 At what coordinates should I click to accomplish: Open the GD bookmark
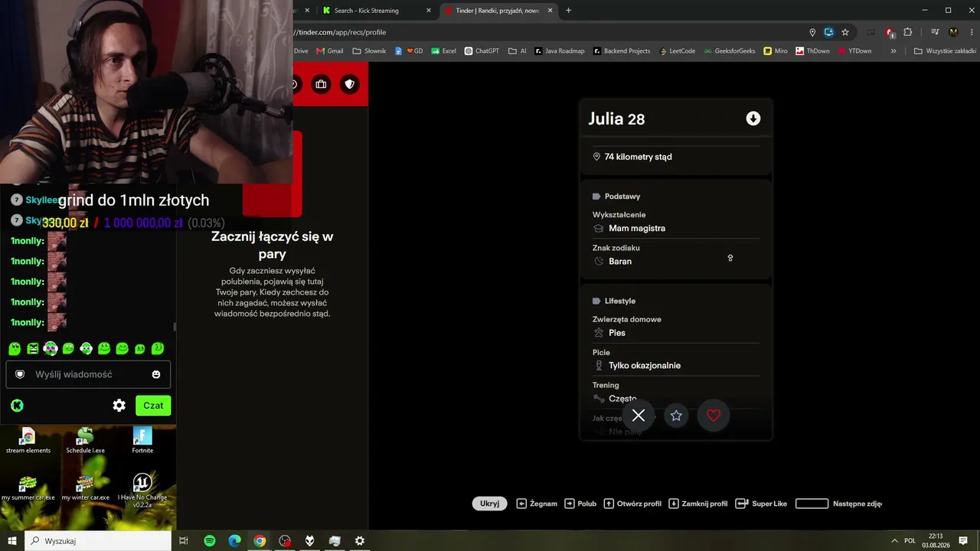coord(409,51)
